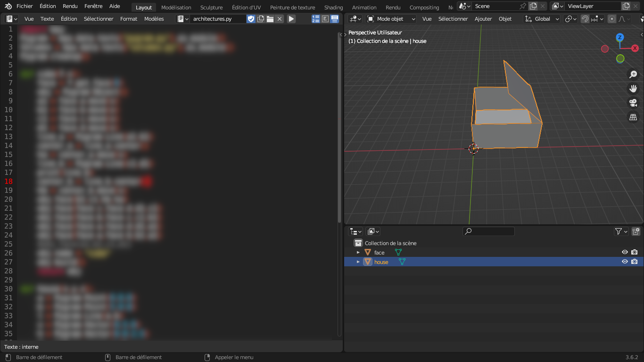Open the Global transform orientation dropdown
The height and width of the screenshot is (362, 644).
coord(542,19)
